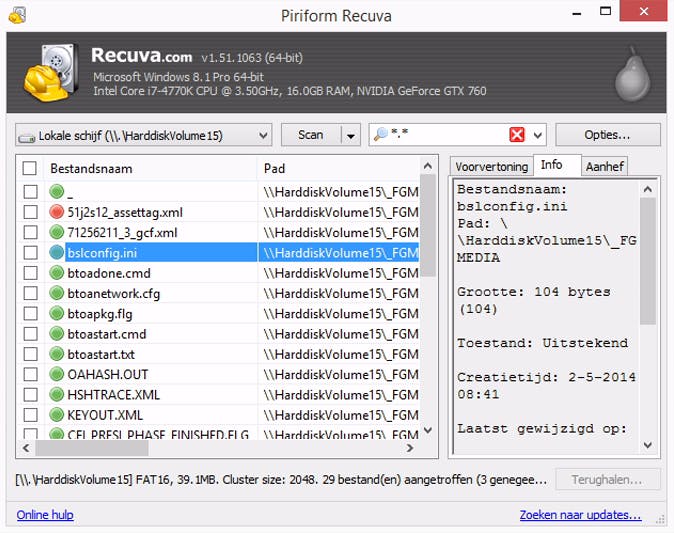Toggle the select-all checkbox in Bestandsnaam header
674x533 pixels.
(x=29, y=168)
